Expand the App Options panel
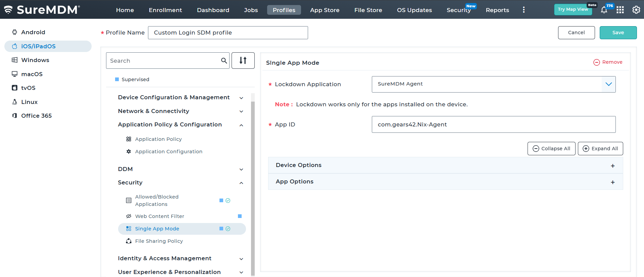 click(x=445, y=182)
